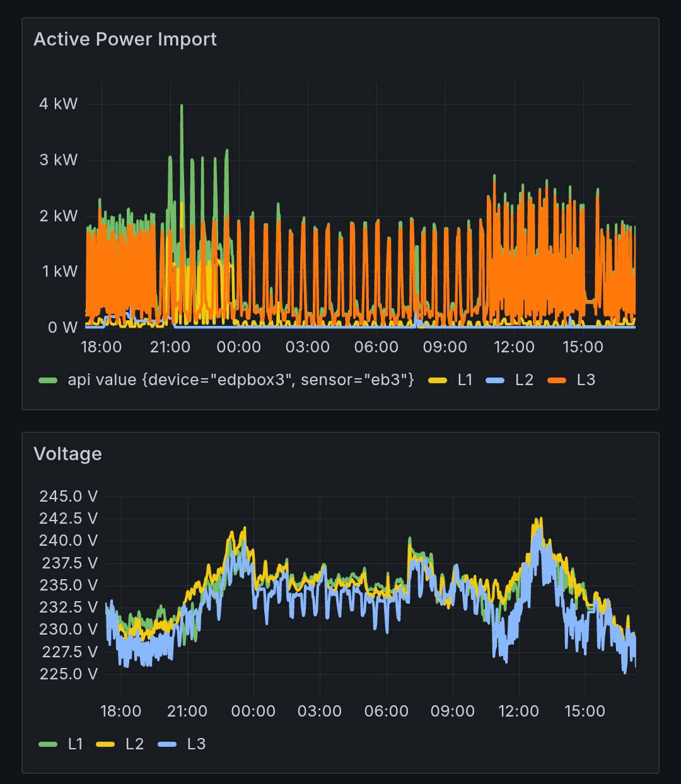Click the 227.5 V axis label

pos(70,652)
